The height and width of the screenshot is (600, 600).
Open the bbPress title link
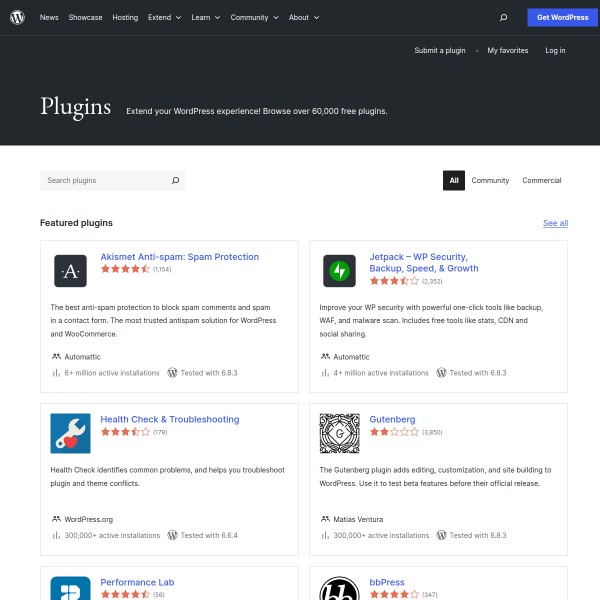[x=387, y=582]
